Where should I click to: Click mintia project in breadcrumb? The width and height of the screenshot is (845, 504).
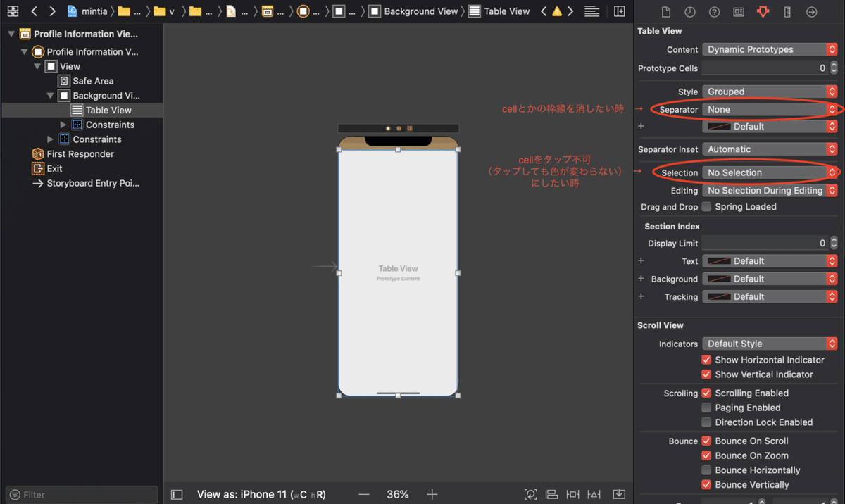point(87,11)
